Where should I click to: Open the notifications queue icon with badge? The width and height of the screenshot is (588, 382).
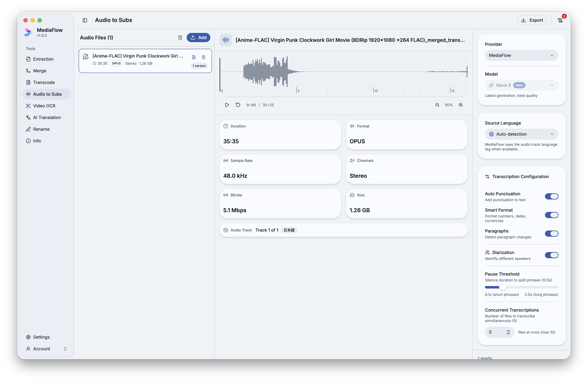560,20
